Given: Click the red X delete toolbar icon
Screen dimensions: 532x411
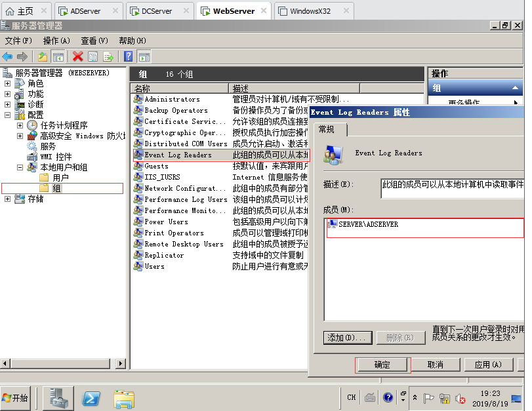Looking at the screenshot, I should 78,57.
